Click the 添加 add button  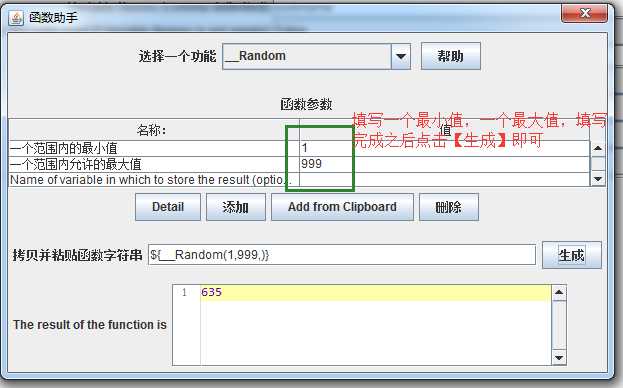click(236, 207)
